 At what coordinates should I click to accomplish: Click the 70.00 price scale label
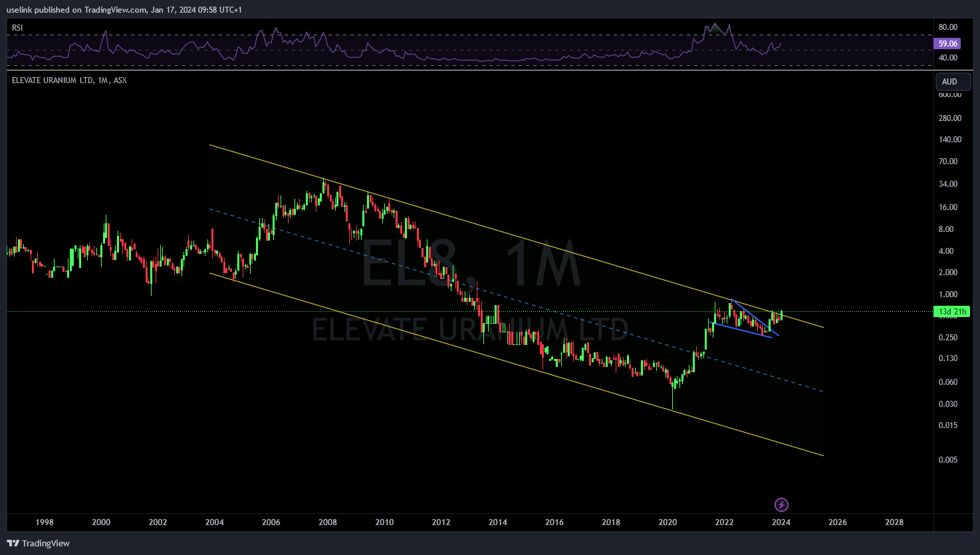pyautogui.click(x=947, y=162)
